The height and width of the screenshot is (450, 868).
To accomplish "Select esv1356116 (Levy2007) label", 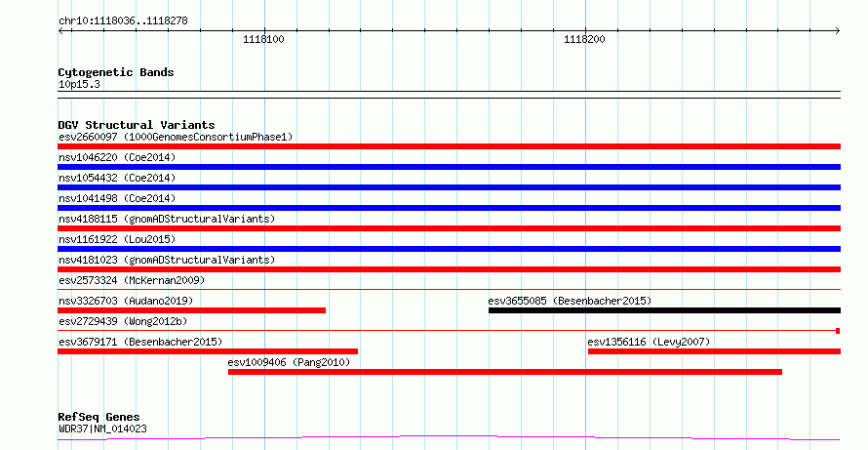I will coord(649,342).
